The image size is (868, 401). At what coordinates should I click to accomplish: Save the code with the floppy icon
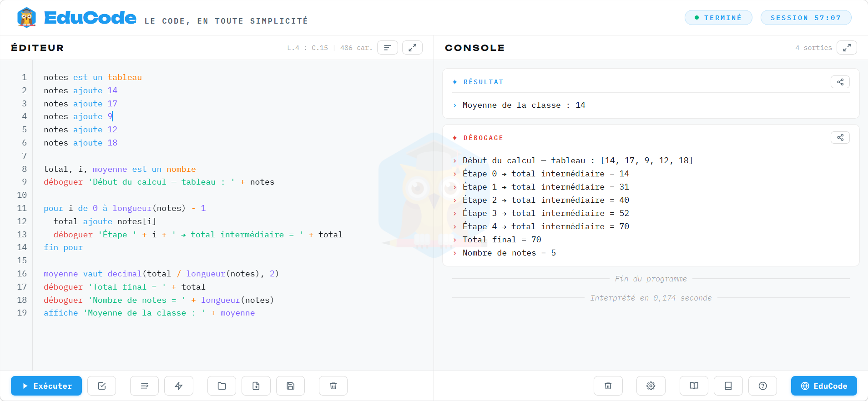(x=290, y=386)
